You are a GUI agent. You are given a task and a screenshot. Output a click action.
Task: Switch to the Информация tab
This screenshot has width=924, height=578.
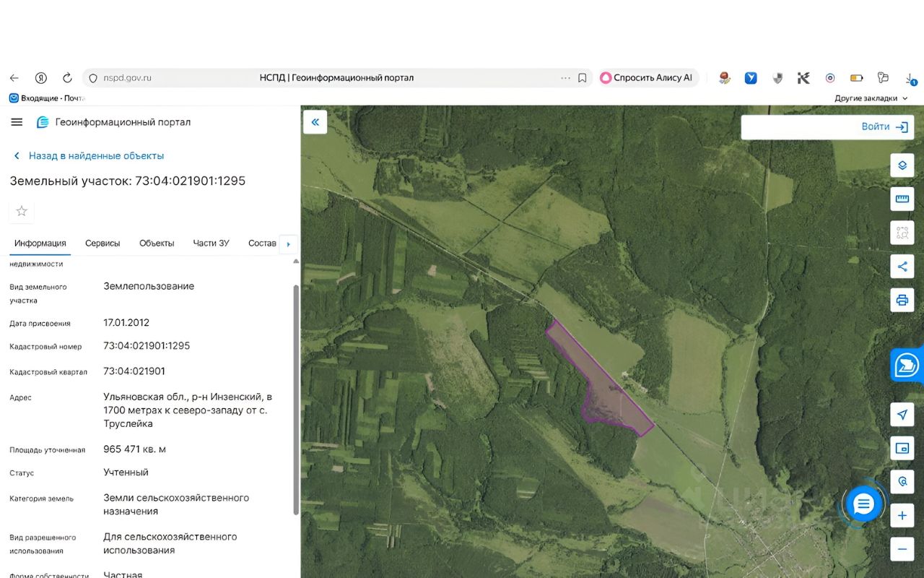pyautogui.click(x=40, y=243)
